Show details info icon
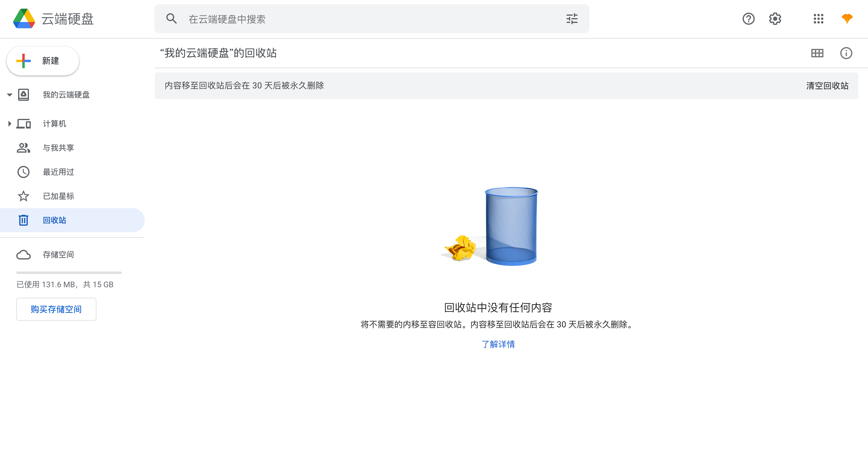 pos(846,53)
